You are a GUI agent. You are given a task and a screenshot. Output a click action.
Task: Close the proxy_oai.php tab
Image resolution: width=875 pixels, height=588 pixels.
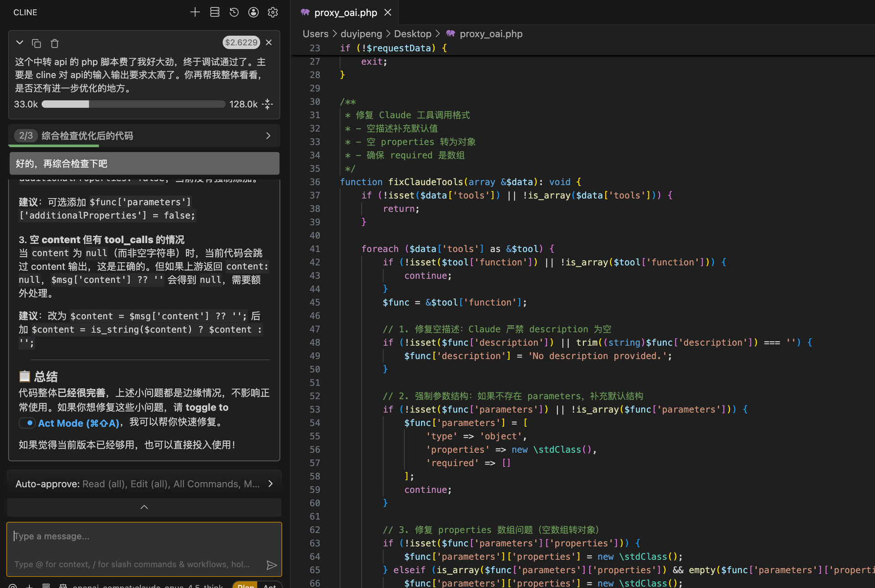(x=388, y=13)
